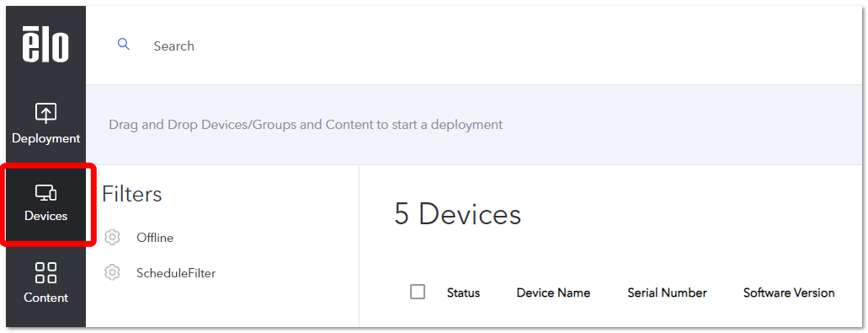The width and height of the screenshot is (868, 333).
Task: Click the Filters heading
Action: click(132, 194)
